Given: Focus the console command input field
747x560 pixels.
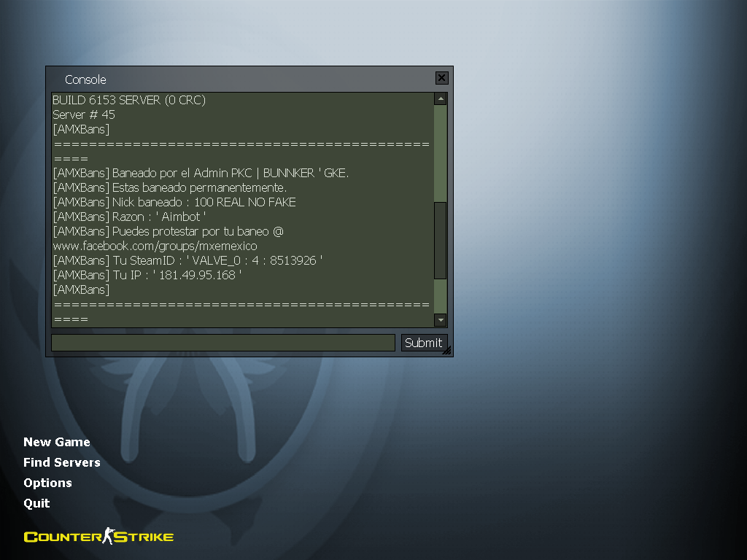Looking at the screenshot, I should 223,343.
